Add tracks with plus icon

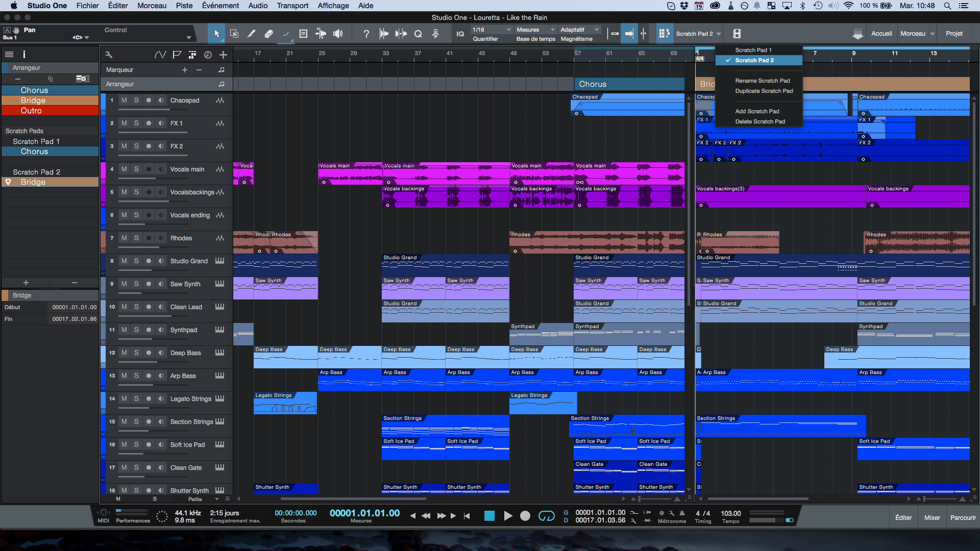223,55
